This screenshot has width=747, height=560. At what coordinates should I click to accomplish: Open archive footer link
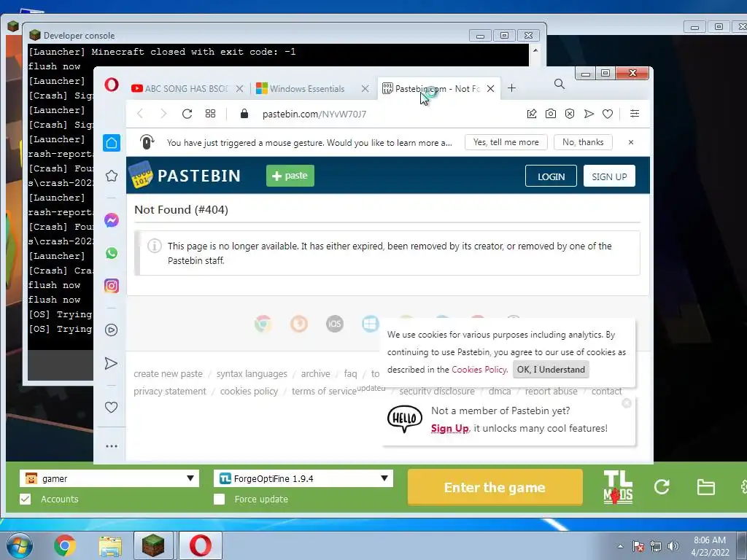tap(315, 374)
